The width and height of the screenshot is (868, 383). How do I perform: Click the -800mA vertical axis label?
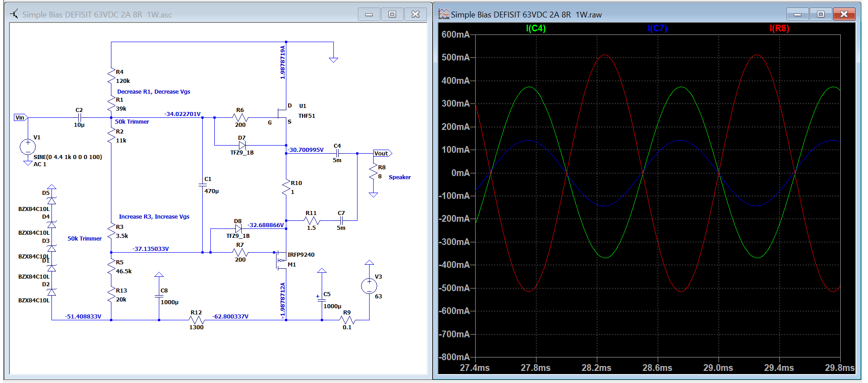pos(454,357)
